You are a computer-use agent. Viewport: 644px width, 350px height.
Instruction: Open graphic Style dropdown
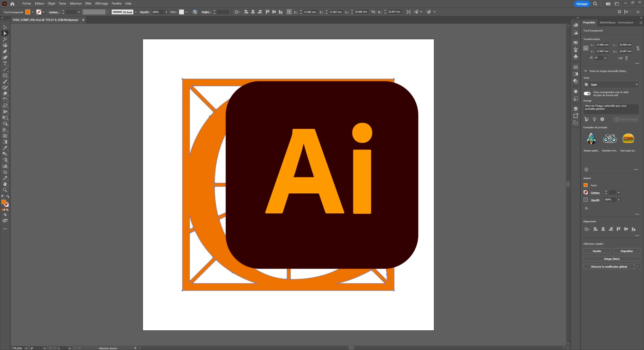(x=186, y=12)
